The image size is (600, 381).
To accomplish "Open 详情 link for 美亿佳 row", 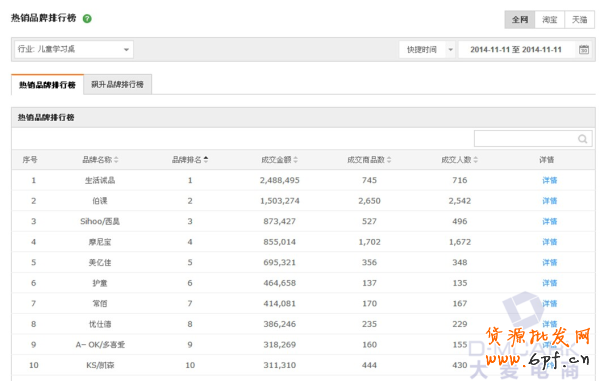I will (x=549, y=262).
